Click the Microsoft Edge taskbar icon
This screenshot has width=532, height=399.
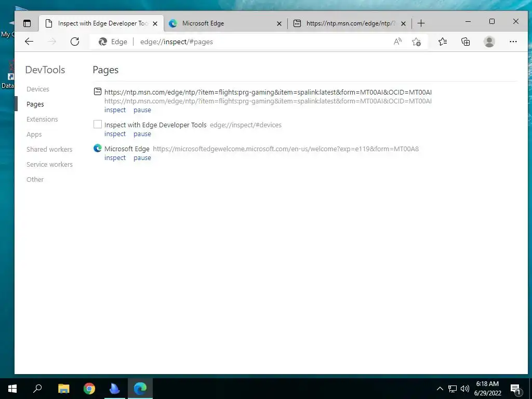140,388
